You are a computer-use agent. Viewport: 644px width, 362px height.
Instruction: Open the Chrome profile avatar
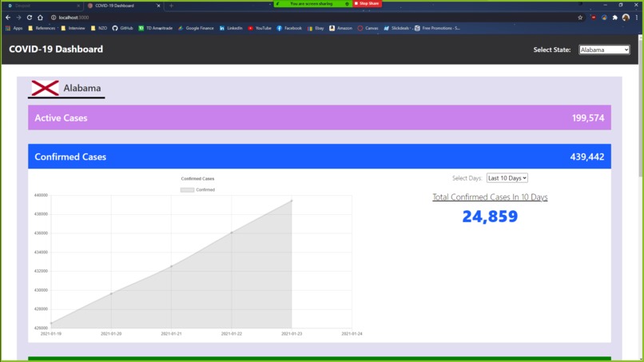coord(626,18)
